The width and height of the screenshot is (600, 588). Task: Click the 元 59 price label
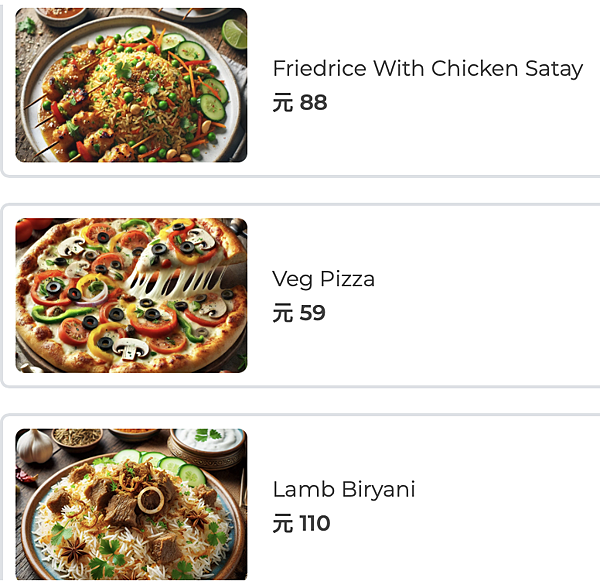click(299, 313)
